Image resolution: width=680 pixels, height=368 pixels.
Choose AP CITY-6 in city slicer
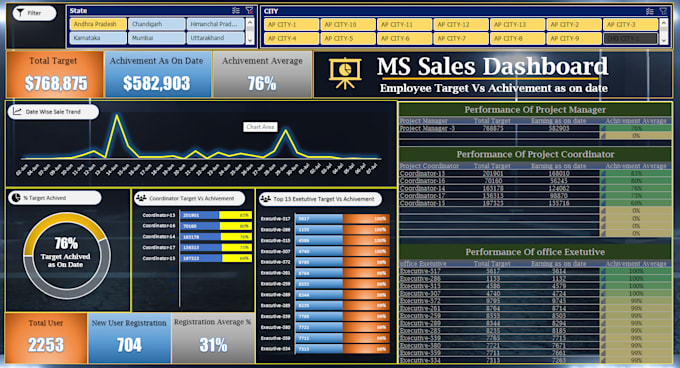pos(405,39)
